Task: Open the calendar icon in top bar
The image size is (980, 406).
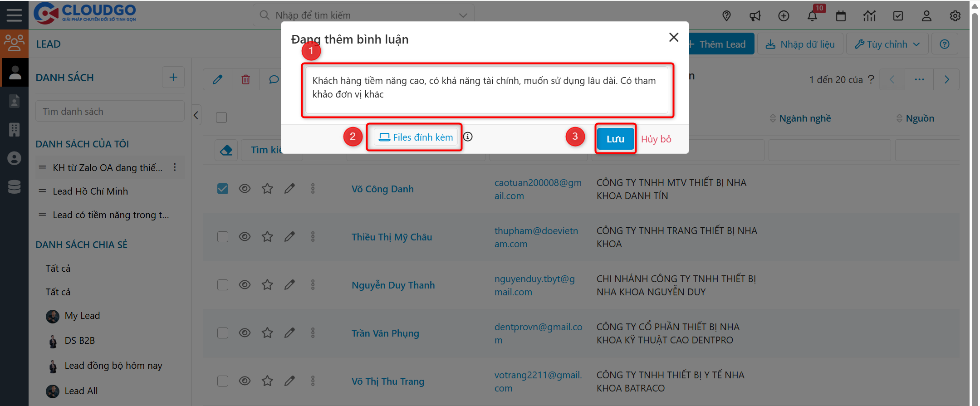Action: point(841,16)
